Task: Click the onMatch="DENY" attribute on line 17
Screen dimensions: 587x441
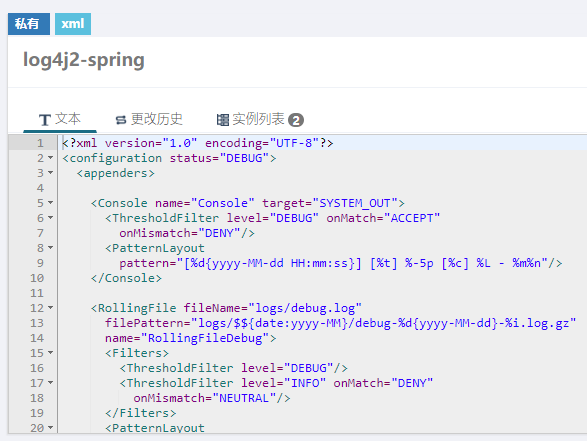Action: (x=383, y=383)
